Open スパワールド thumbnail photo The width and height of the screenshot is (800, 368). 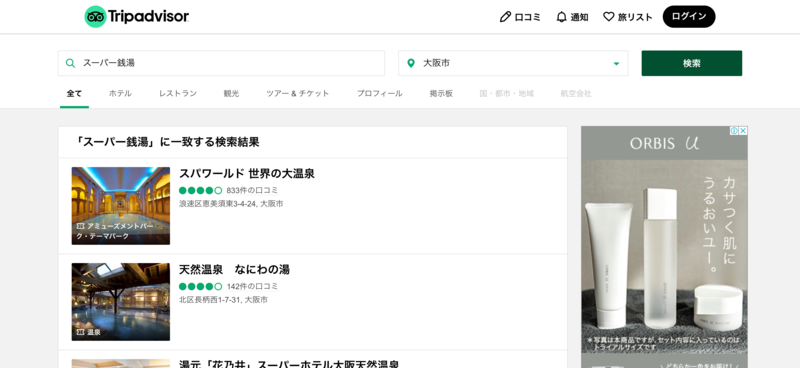[121, 206]
